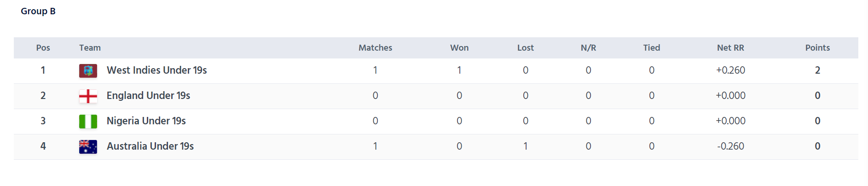This screenshot has width=868, height=186.
Task: Click the Team column header
Action: point(90,48)
